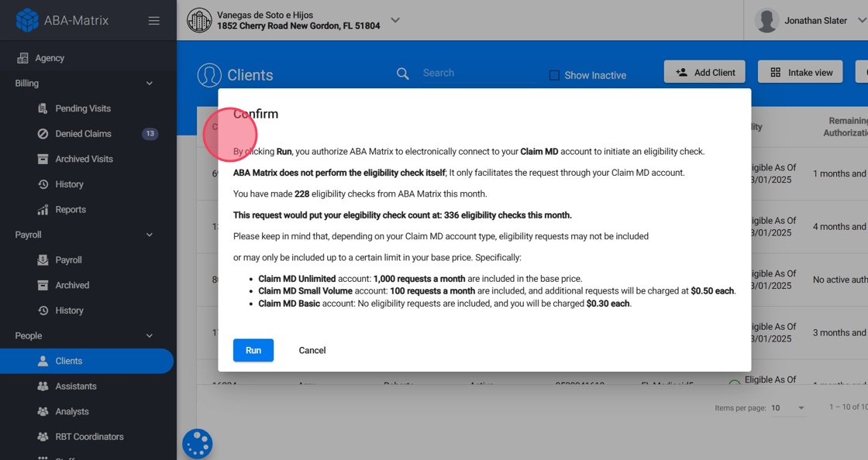Click the RBT Coordinators group icon
The width and height of the screenshot is (868, 460).
(43, 437)
